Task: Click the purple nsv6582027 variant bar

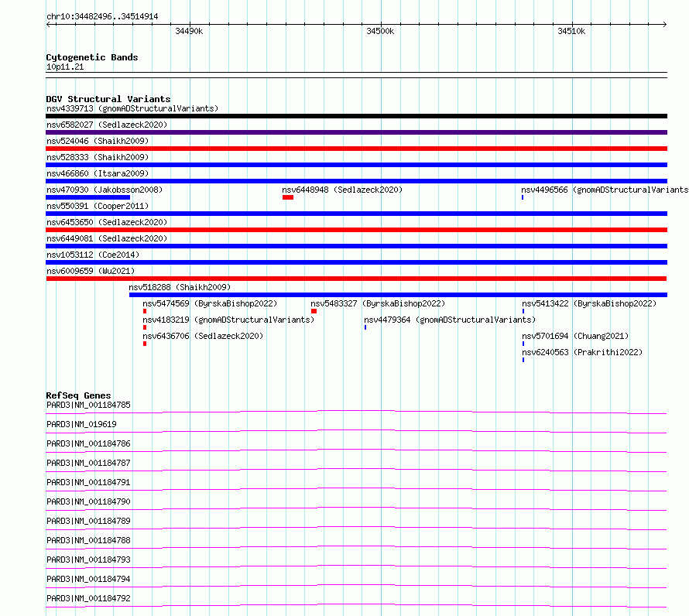Action: point(356,132)
